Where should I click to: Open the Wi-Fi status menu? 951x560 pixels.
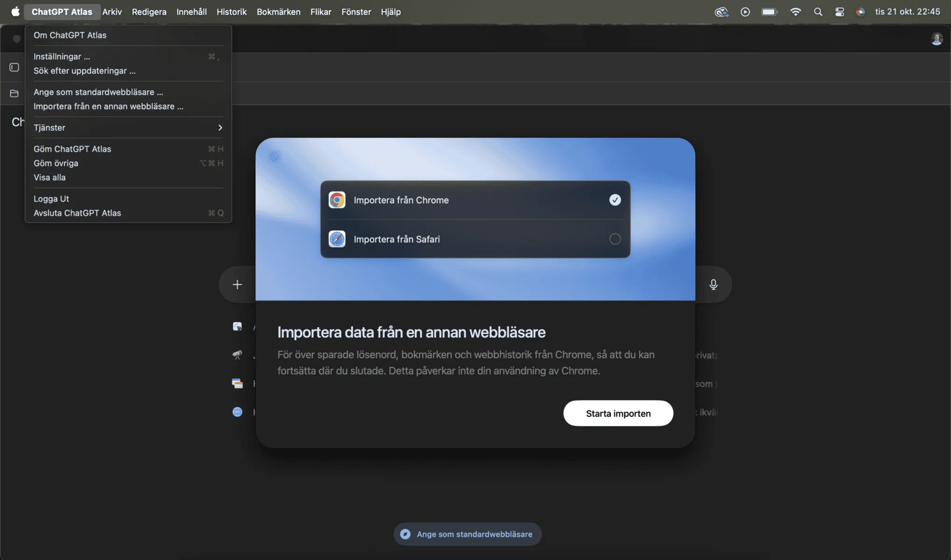pos(796,12)
